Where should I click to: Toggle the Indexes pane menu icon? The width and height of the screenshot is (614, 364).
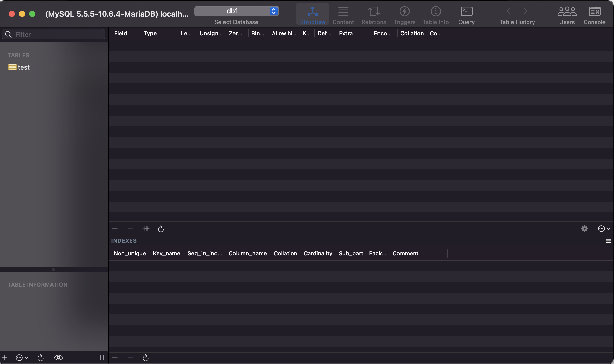[608, 241]
